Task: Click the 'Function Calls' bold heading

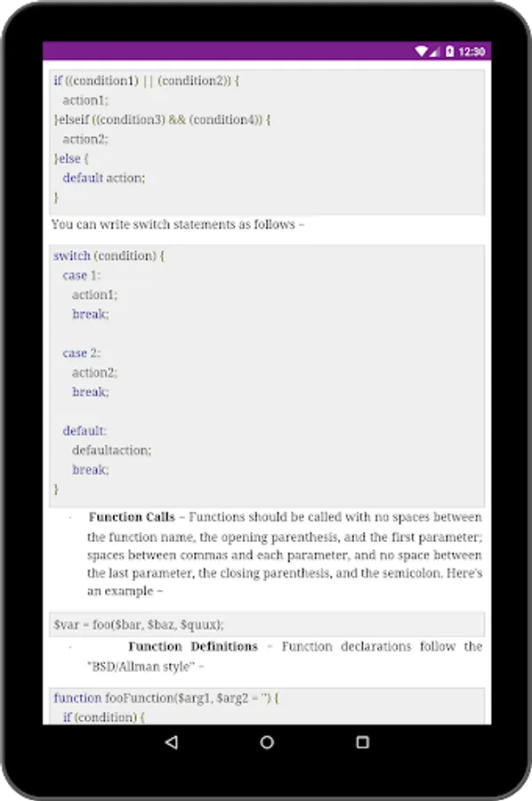Action: pyautogui.click(x=132, y=517)
